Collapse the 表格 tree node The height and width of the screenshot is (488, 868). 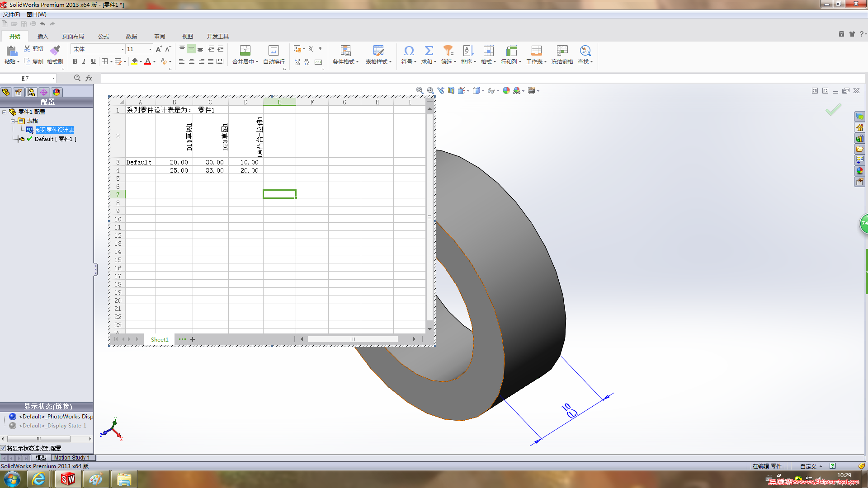click(13, 121)
